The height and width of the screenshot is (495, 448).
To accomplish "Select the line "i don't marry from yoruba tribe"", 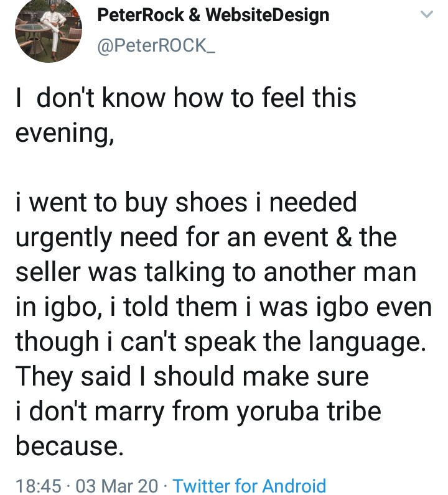I will [197, 410].
